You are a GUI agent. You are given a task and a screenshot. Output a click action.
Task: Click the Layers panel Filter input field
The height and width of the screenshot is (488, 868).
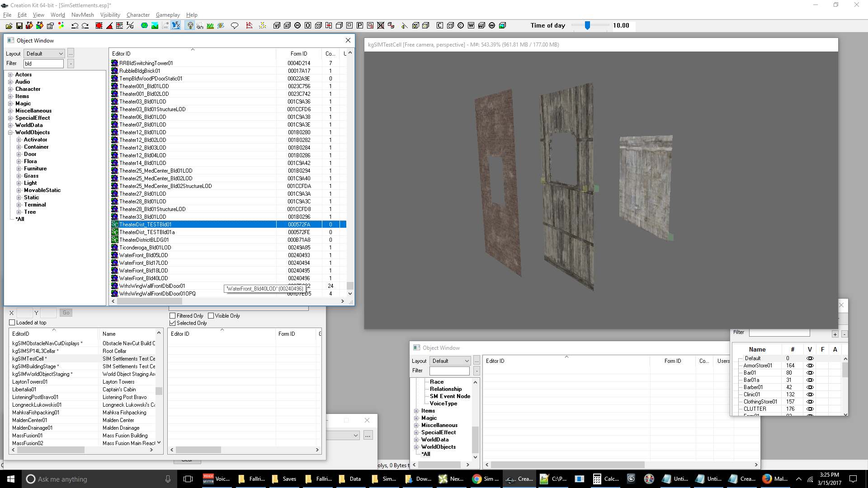coord(779,332)
